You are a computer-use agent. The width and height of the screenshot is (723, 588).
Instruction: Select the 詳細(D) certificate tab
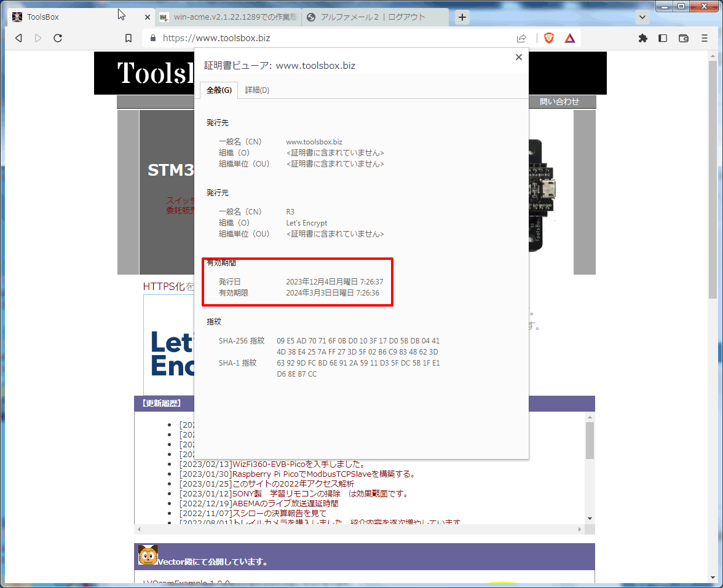pyautogui.click(x=257, y=90)
